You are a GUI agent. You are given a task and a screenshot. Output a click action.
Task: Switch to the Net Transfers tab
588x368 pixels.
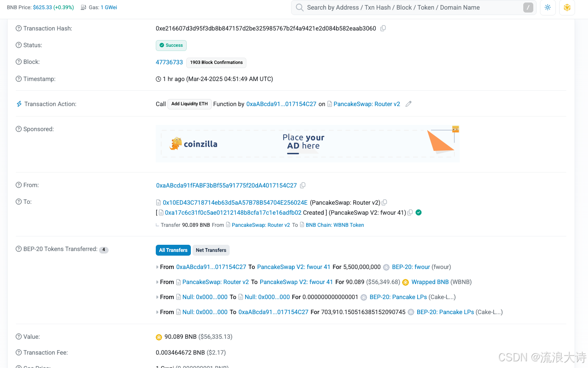211,250
